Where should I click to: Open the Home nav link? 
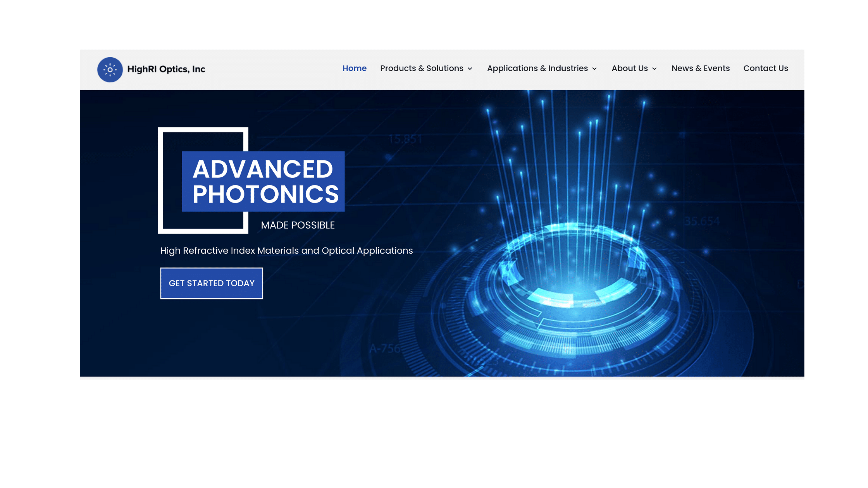coord(354,69)
